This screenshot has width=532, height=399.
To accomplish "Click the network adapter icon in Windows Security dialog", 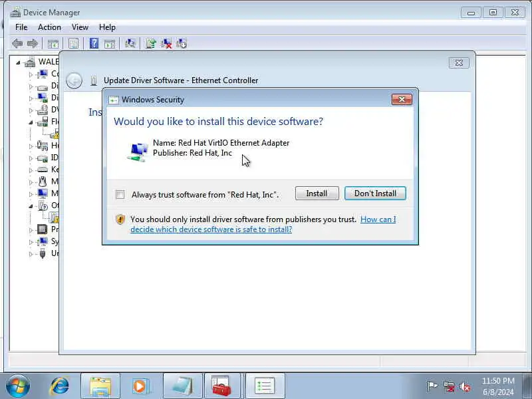I will pyautogui.click(x=138, y=152).
